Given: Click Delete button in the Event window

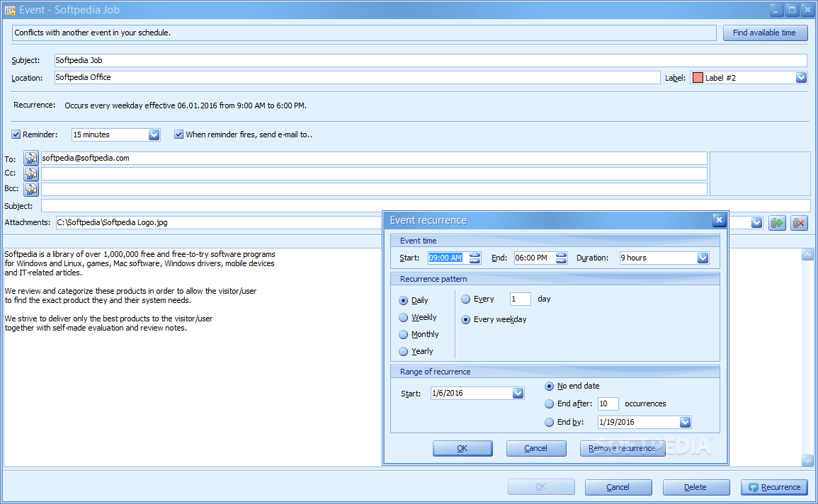Looking at the screenshot, I should [696, 487].
